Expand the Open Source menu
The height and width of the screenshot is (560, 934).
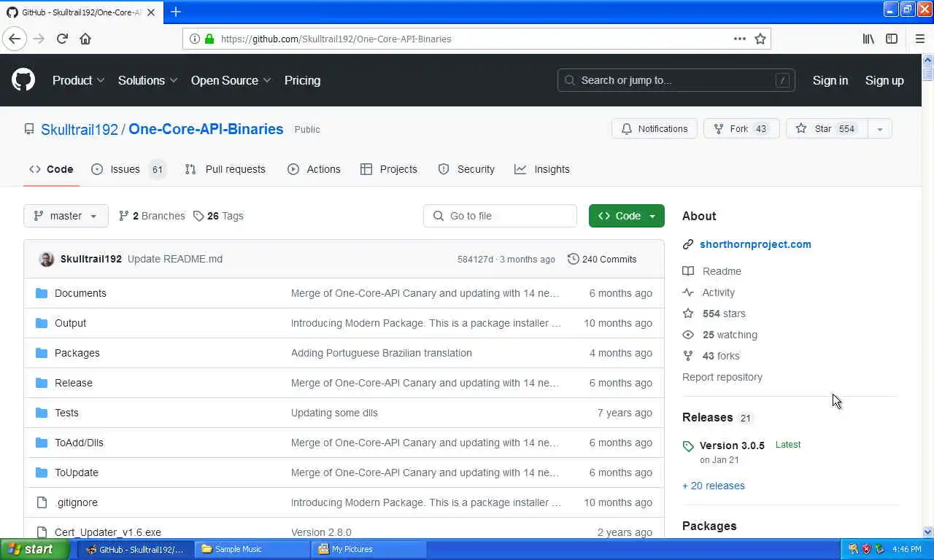231,80
